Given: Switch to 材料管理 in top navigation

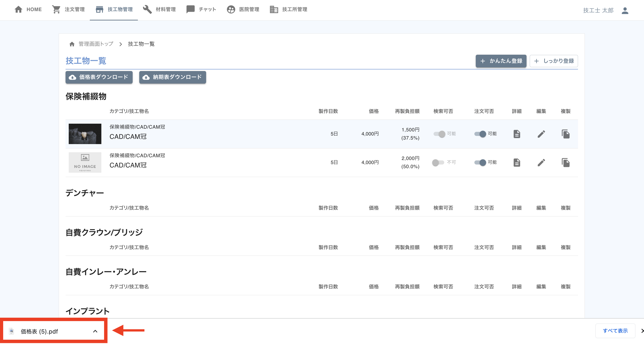Looking at the screenshot, I should [159, 10].
